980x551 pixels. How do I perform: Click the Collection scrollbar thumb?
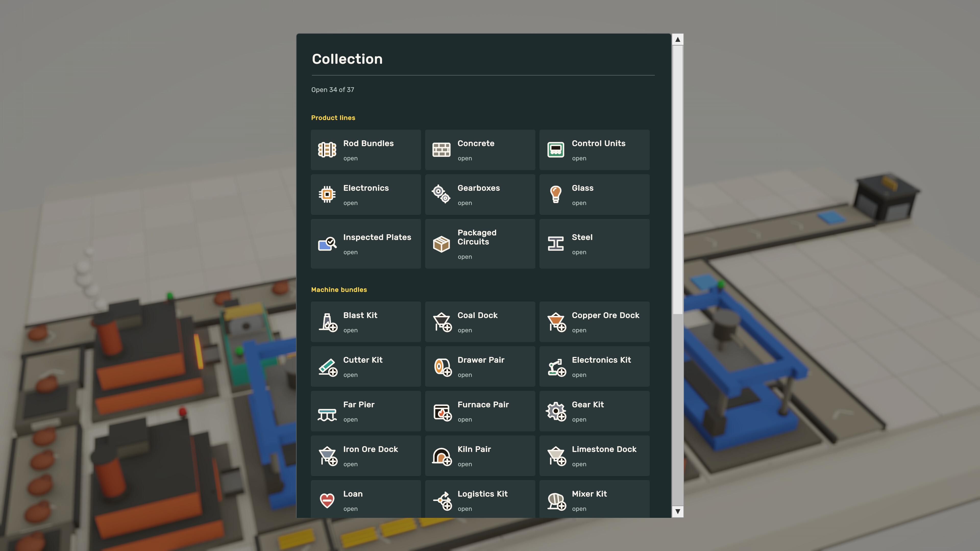(678, 180)
